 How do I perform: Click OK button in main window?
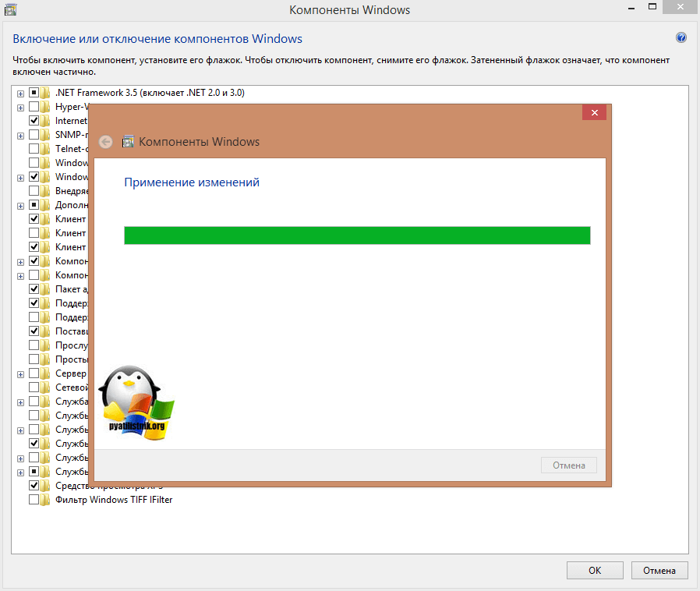[595, 571]
